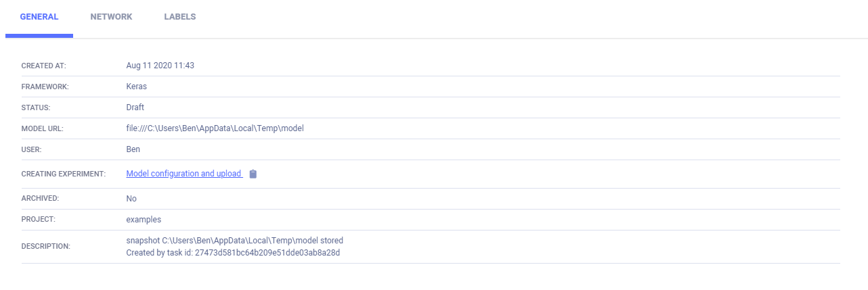Click the Framework field label
This screenshot has height=290, width=868.
(45, 87)
